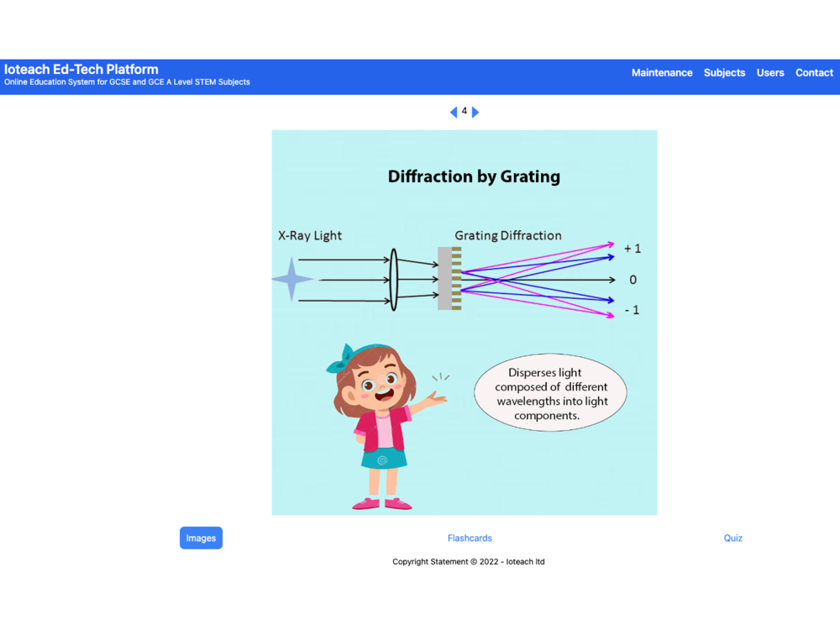The height and width of the screenshot is (630, 840).
Task: Open the Maintenance menu item
Action: click(x=662, y=73)
